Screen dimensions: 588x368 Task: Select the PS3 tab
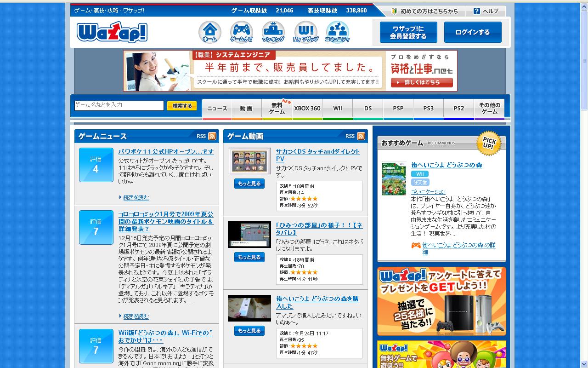(x=429, y=109)
